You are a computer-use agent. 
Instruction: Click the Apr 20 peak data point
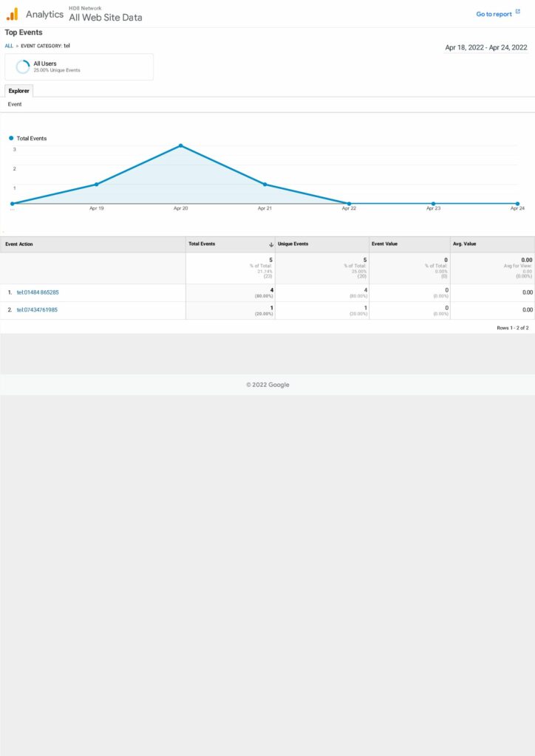coord(181,145)
